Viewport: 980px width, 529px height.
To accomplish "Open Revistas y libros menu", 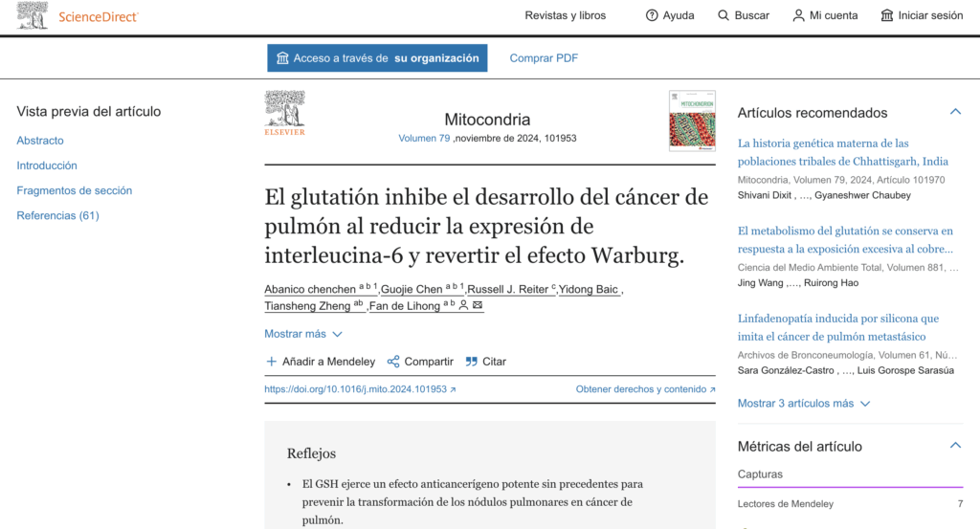I will (565, 15).
